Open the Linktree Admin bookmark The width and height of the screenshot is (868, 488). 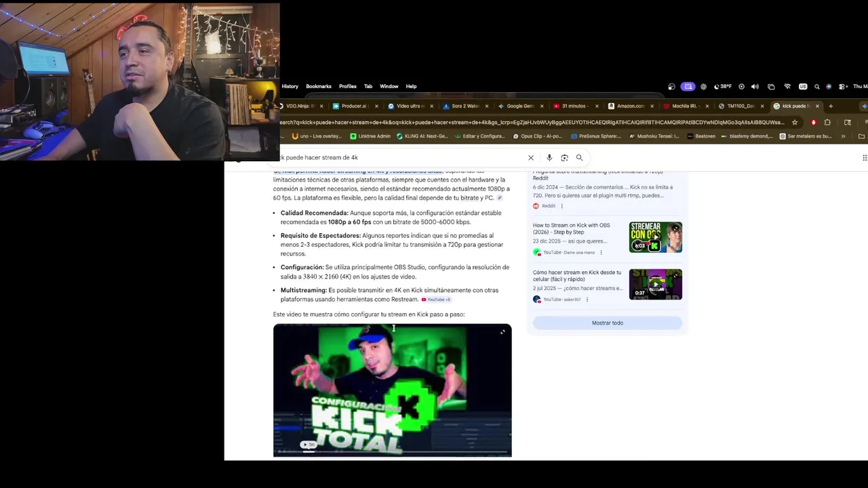[x=370, y=136]
